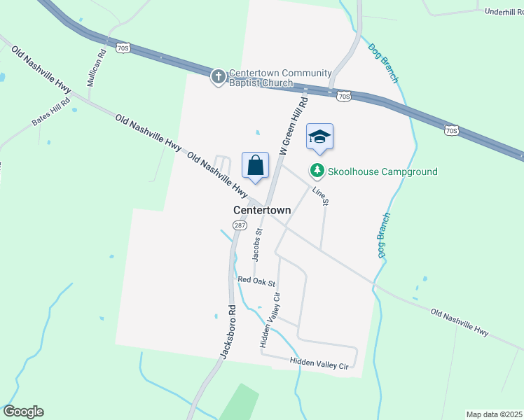
Task: Select the Skoolhouse Campground tree pin
Action: tap(317, 171)
